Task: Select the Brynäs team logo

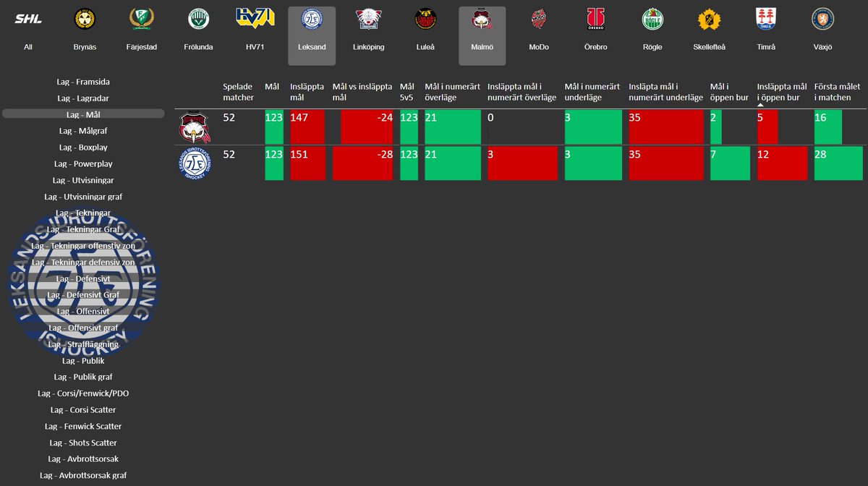Action: point(85,19)
